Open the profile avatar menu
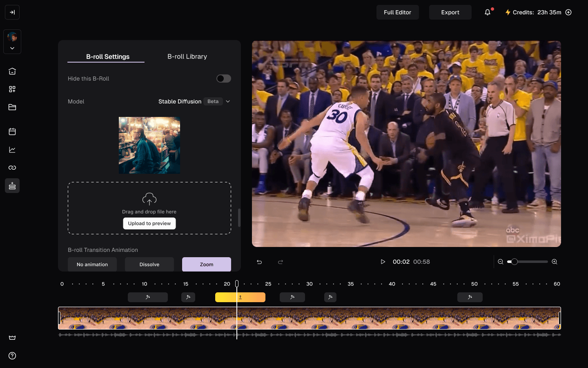 pos(12,42)
